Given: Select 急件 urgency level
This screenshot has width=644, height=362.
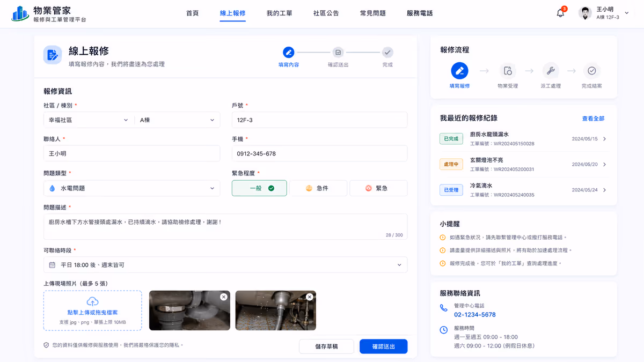Looking at the screenshot, I should 318,188.
